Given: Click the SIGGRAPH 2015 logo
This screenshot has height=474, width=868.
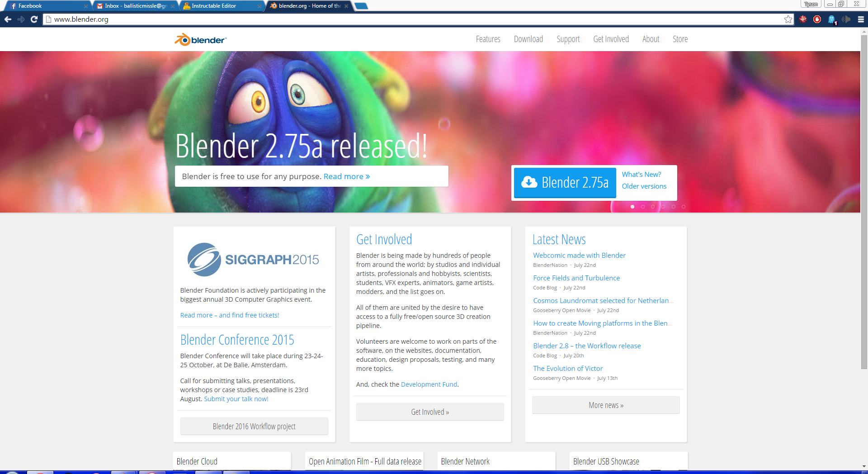Looking at the screenshot, I should pyautogui.click(x=253, y=260).
